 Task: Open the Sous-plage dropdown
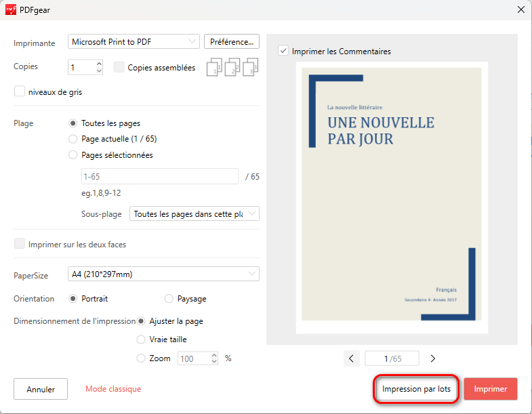click(195, 214)
